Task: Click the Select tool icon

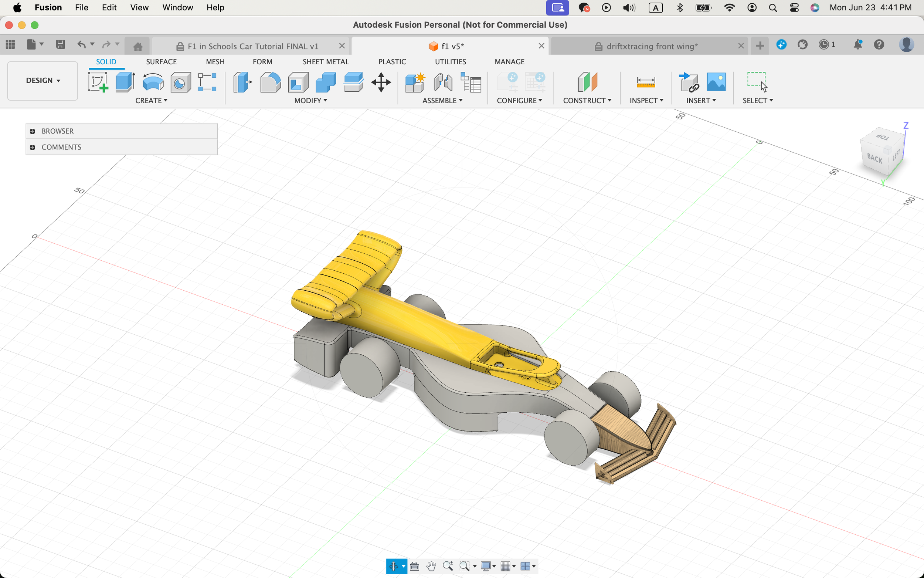Action: [757, 82]
